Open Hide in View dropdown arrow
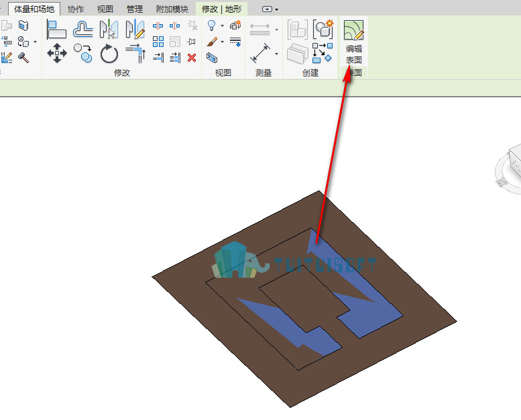 [x=223, y=25]
